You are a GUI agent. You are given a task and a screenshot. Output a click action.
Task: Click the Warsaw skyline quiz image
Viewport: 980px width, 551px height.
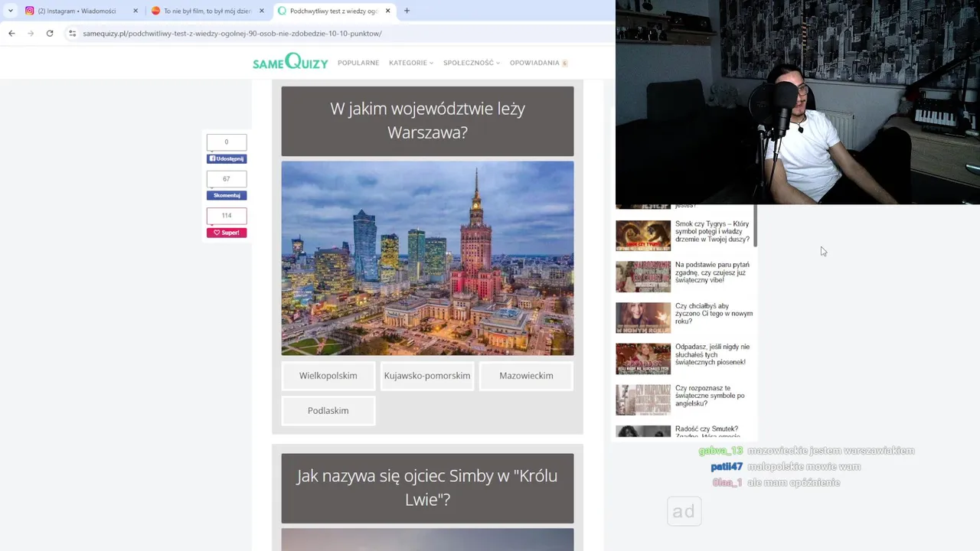tap(427, 258)
